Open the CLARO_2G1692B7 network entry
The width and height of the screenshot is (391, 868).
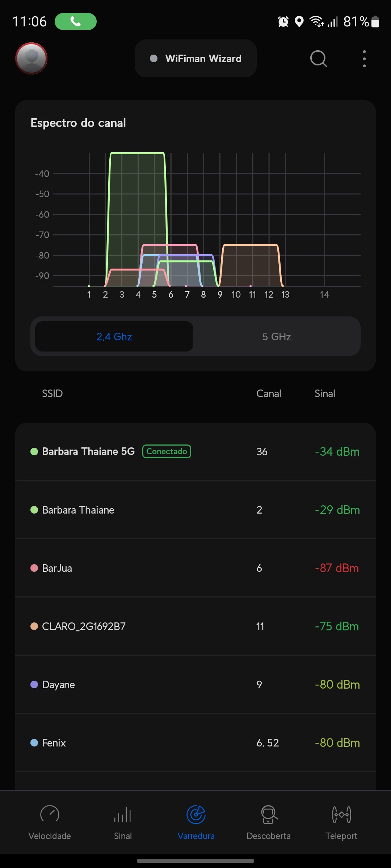coord(84,626)
